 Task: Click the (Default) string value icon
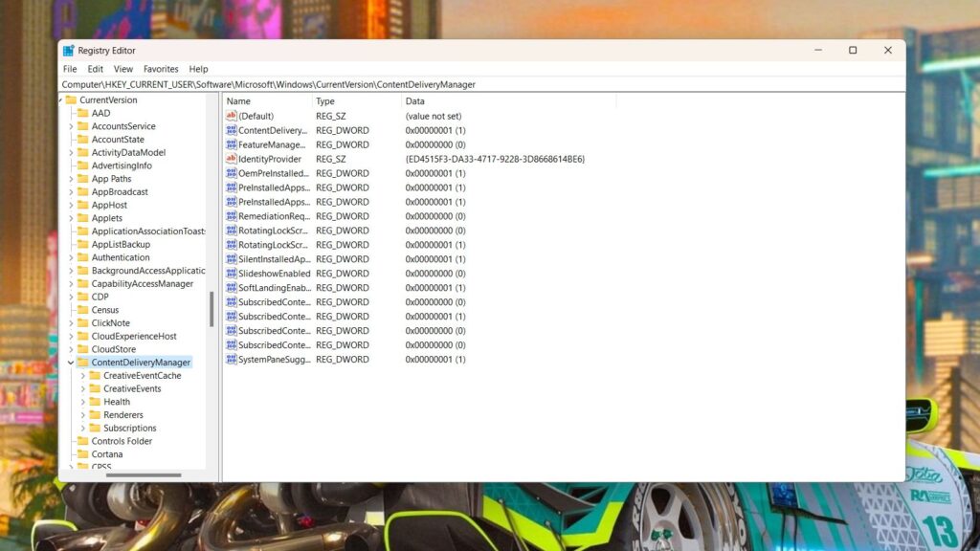click(x=232, y=116)
